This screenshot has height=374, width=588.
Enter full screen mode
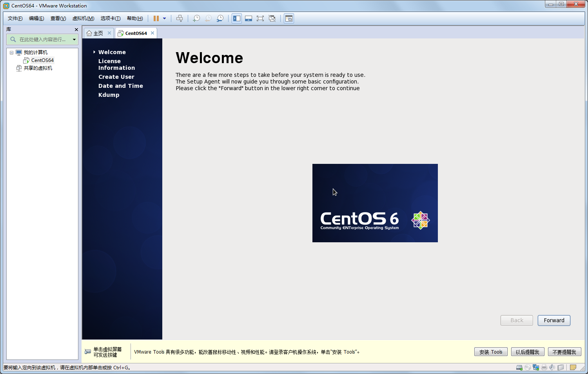[260, 18]
